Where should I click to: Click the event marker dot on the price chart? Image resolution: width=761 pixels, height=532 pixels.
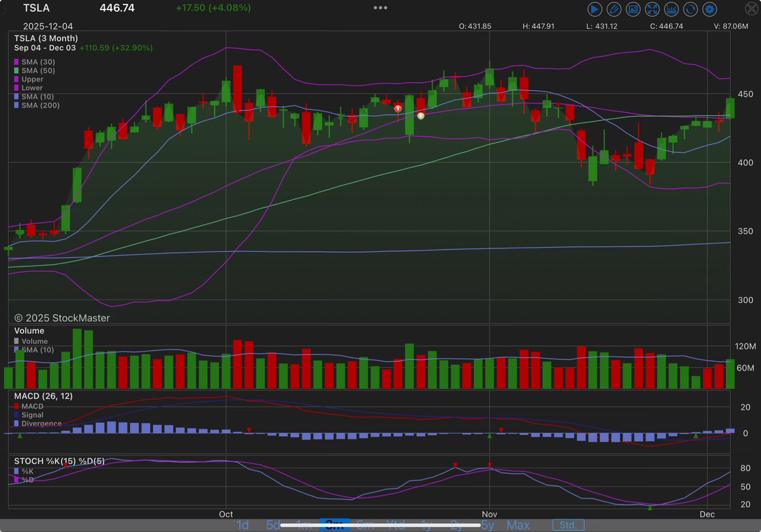click(x=398, y=109)
